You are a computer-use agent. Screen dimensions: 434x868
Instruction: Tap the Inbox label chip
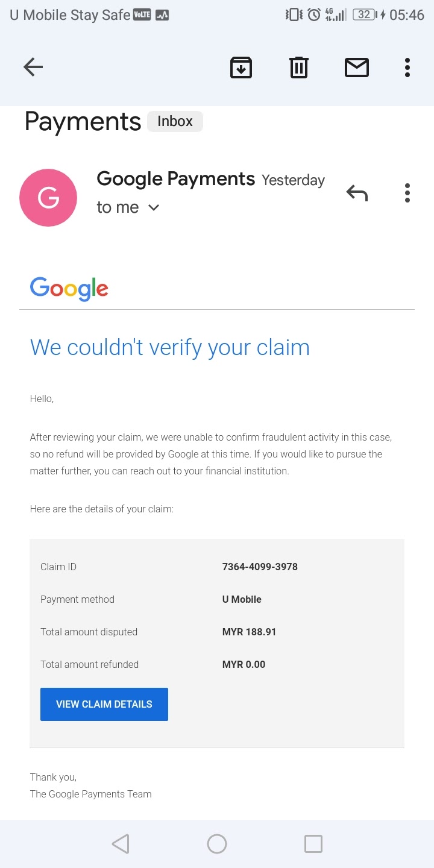(175, 121)
